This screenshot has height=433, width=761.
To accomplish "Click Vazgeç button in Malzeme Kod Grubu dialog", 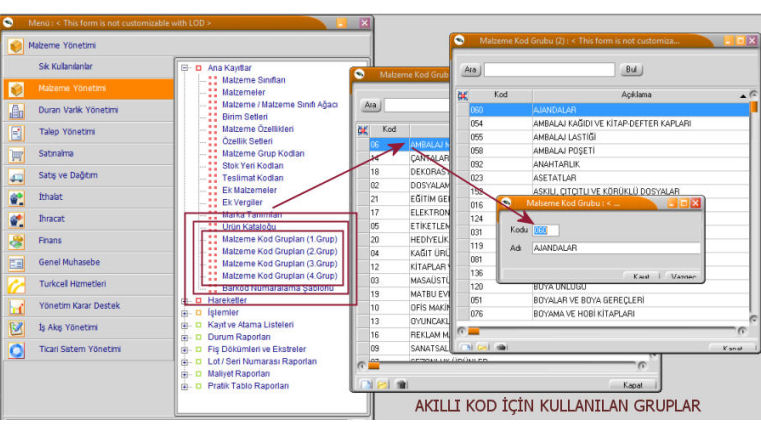I will [683, 276].
